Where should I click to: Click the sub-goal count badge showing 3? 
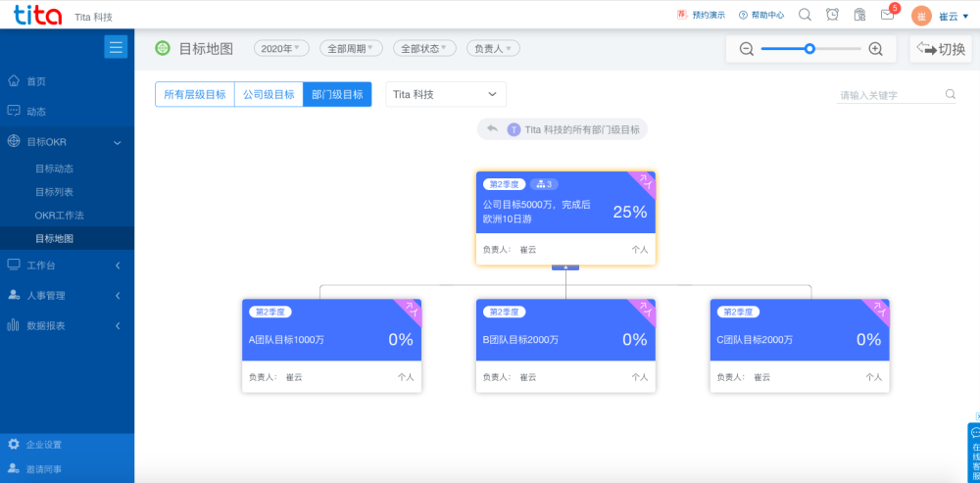tap(544, 184)
